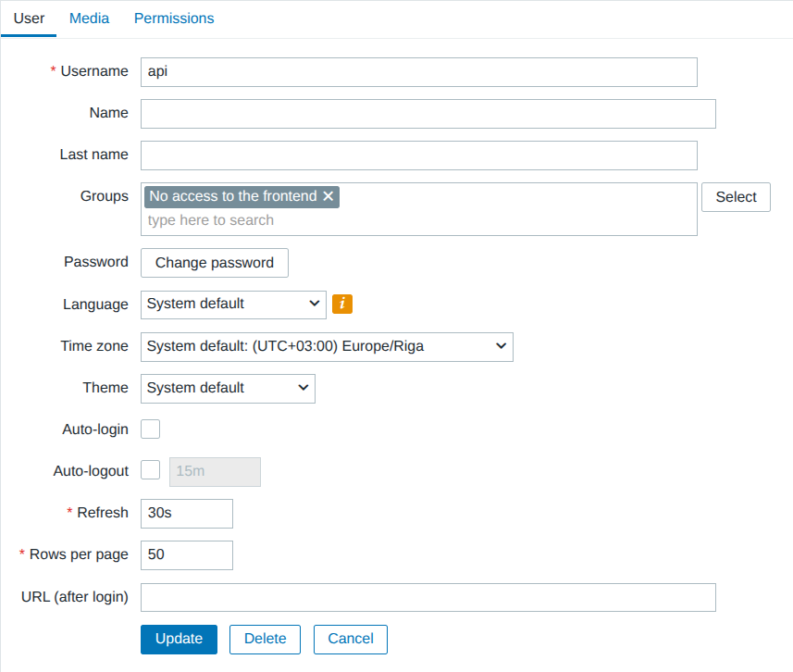This screenshot has height=672, width=793.
Task: Switch to the Permissions tab
Action: pyautogui.click(x=174, y=18)
